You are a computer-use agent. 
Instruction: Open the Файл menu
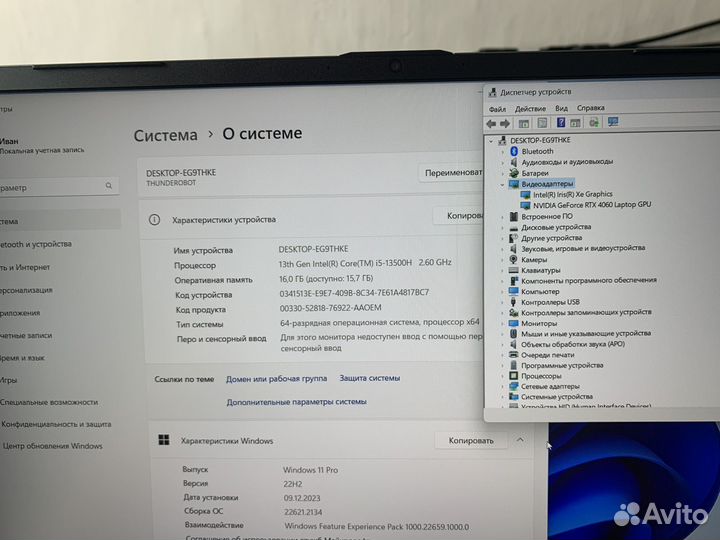coord(497,108)
